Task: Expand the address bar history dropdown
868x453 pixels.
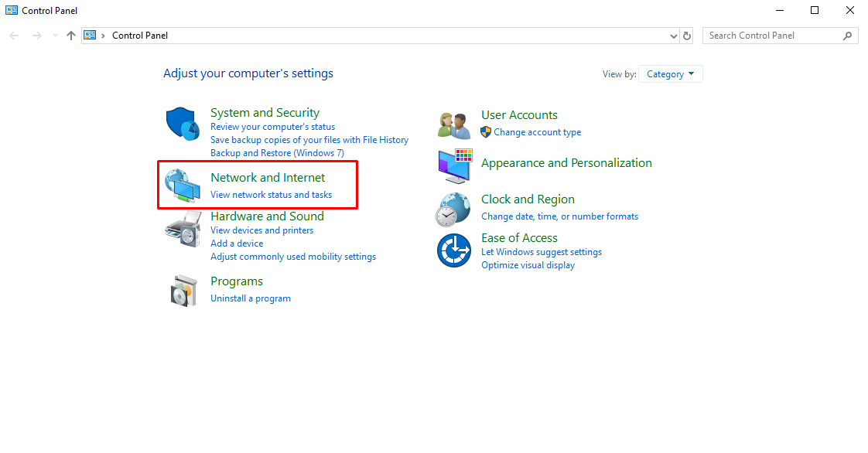Action: 673,36
